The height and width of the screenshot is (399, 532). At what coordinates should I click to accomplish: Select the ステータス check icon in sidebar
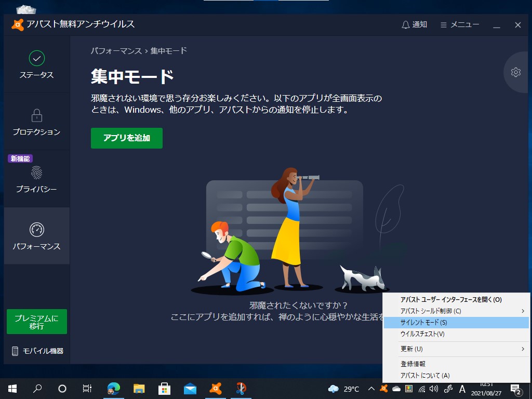coord(36,59)
